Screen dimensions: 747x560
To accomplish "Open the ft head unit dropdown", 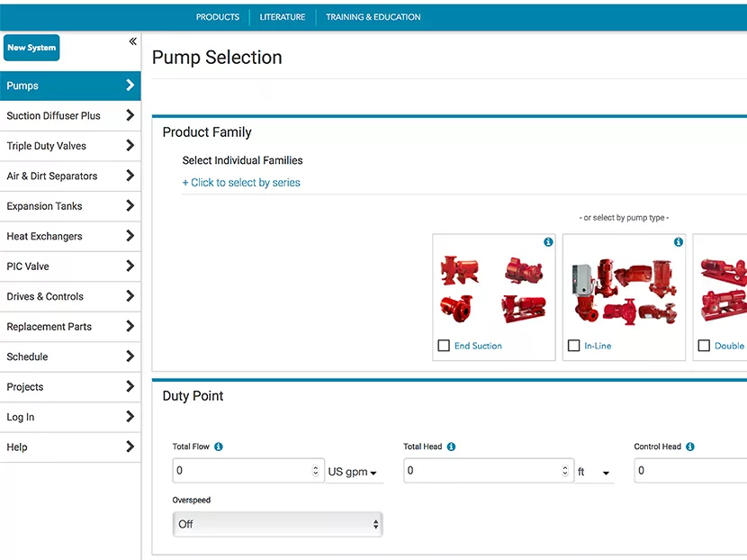I will [x=594, y=472].
